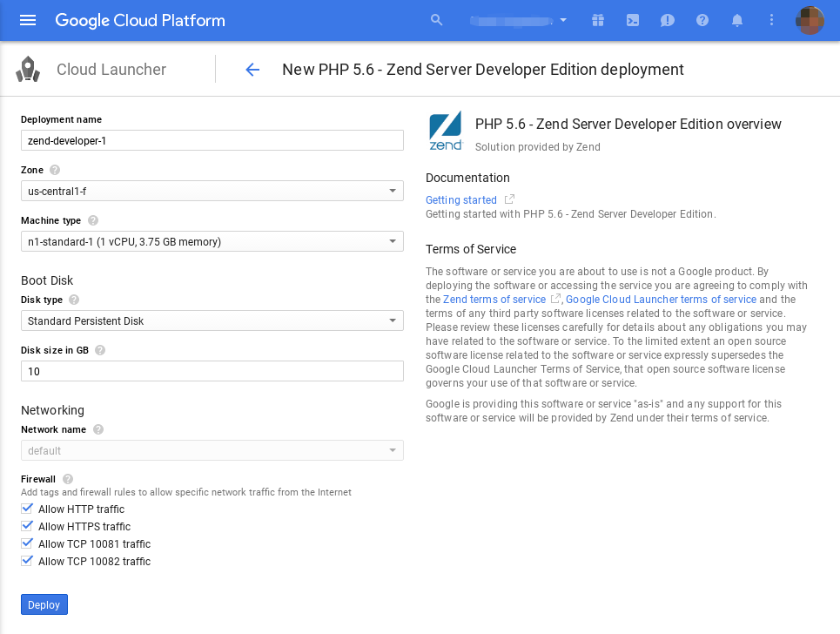Screen dimensions: 840x634
Task: Show help tooltip for Network name
Action: click(98, 429)
